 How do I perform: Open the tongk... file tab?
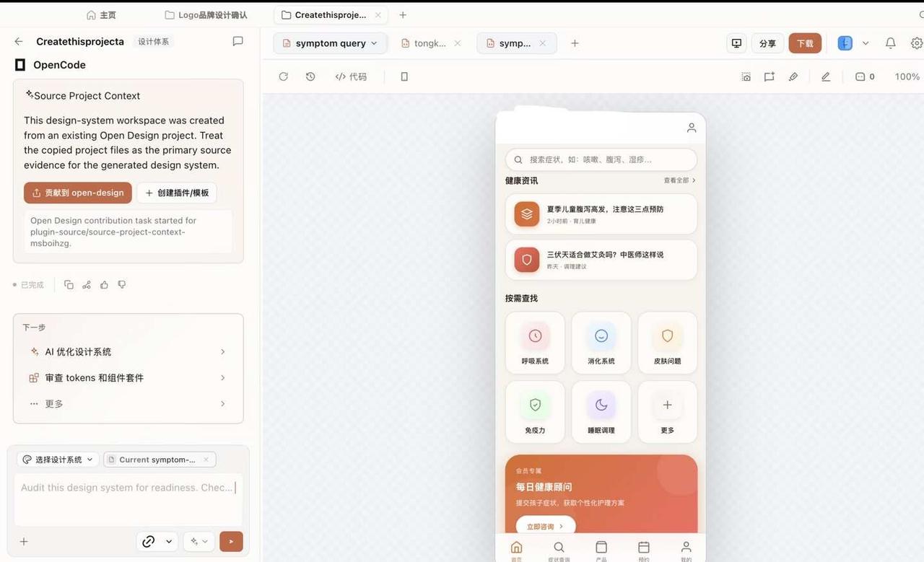(x=430, y=43)
